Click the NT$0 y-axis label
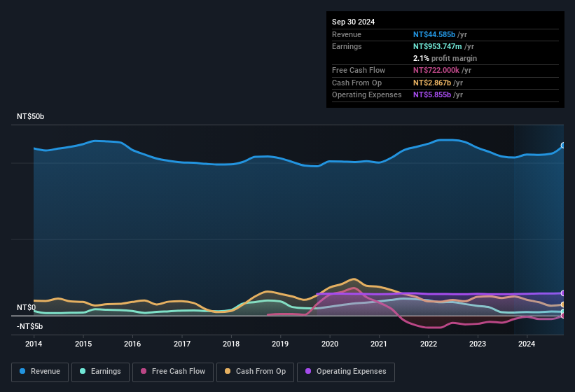This screenshot has height=392, width=575. [27, 307]
